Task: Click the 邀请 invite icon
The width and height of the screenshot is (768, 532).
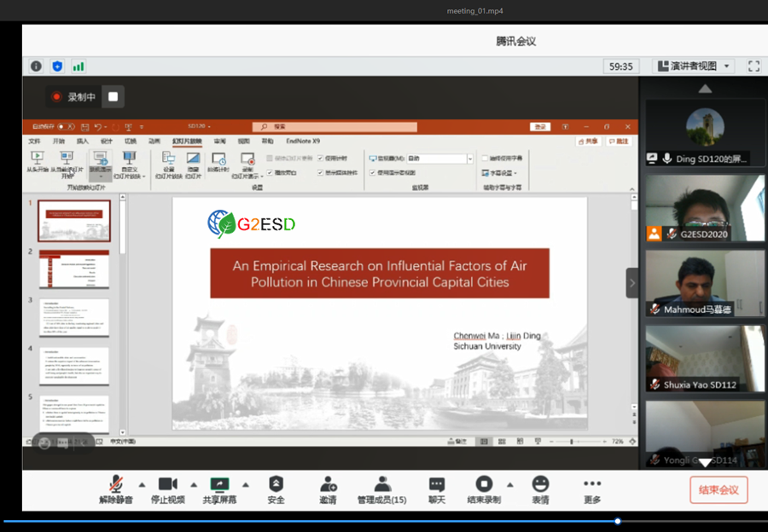Action: click(328, 484)
